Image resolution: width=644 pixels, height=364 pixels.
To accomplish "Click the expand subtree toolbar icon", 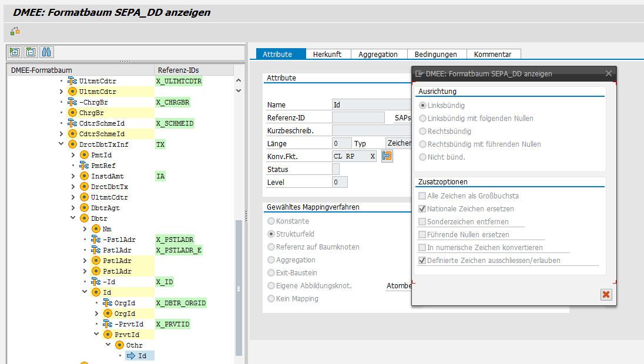I will click(15, 52).
